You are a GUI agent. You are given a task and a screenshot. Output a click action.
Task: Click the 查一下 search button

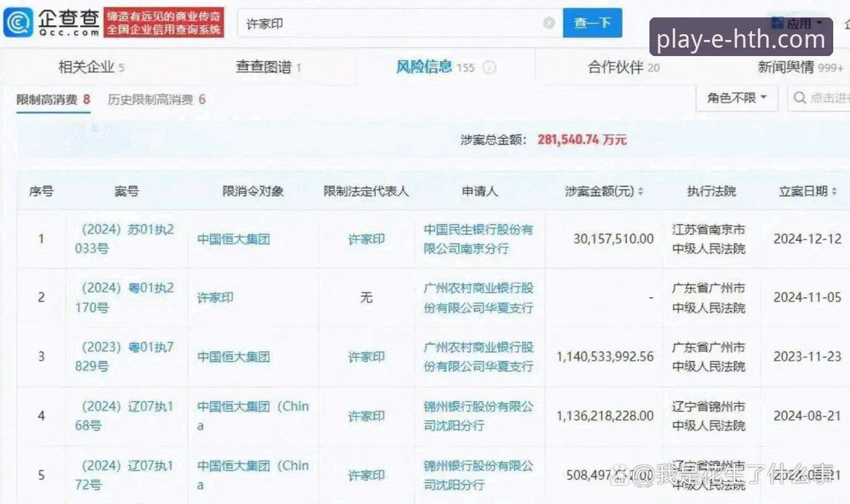click(591, 23)
